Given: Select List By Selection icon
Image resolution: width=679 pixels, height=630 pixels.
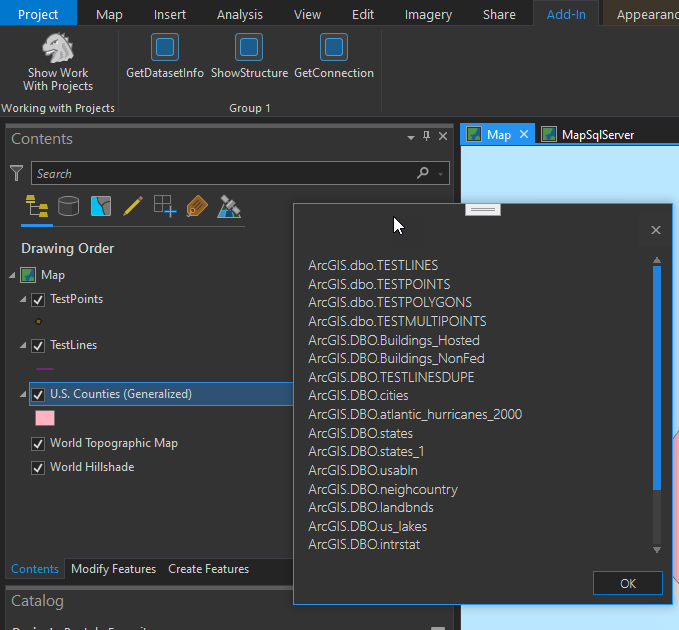Looking at the screenshot, I should click(x=101, y=206).
